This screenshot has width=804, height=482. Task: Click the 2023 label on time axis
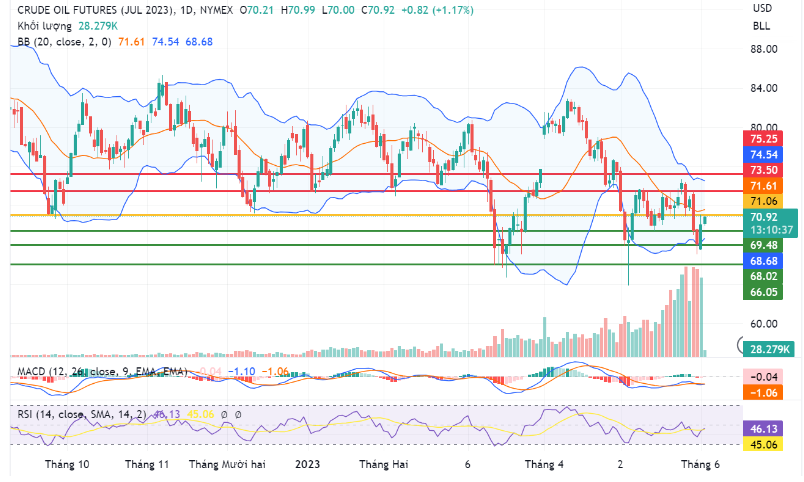pos(310,465)
